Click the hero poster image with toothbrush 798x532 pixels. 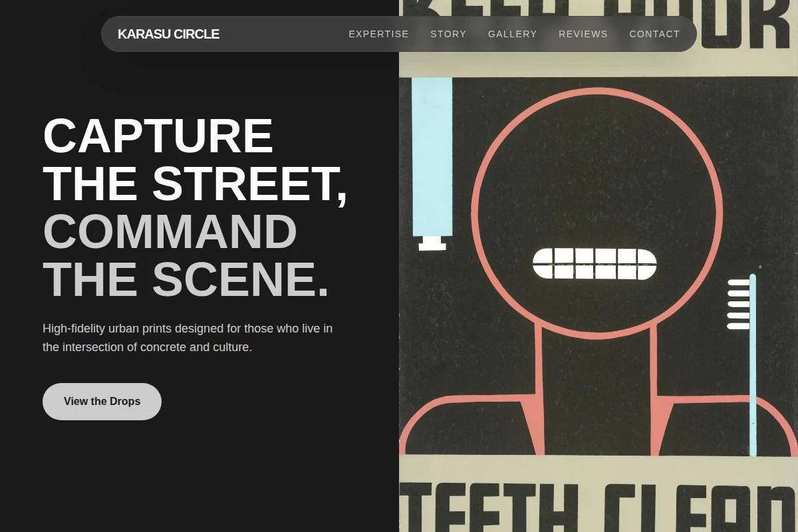[x=598, y=266]
